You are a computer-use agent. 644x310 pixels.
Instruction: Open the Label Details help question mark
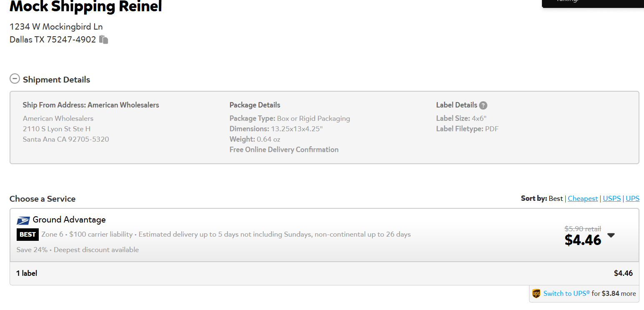pyautogui.click(x=483, y=105)
